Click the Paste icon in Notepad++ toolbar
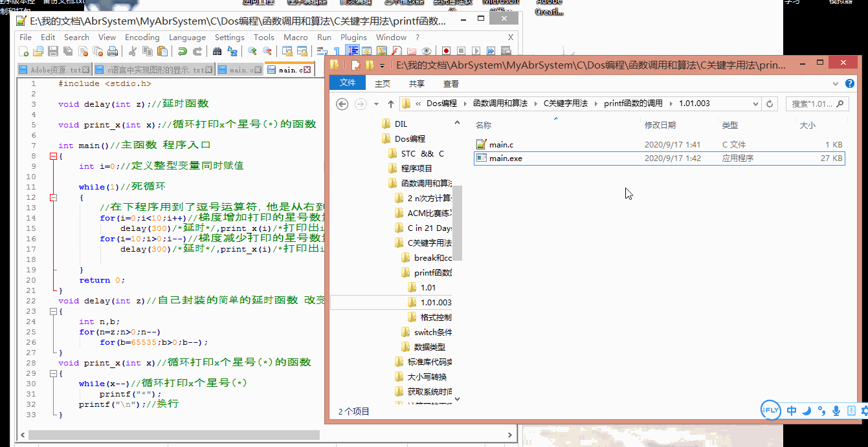Image resolution: width=868 pixels, height=447 pixels. [x=162, y=52]
